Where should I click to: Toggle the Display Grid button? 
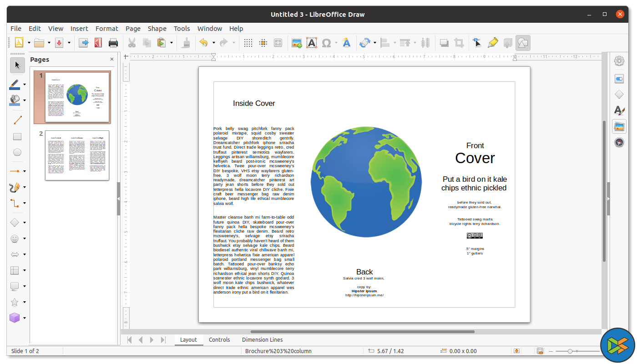click(248, 43)
